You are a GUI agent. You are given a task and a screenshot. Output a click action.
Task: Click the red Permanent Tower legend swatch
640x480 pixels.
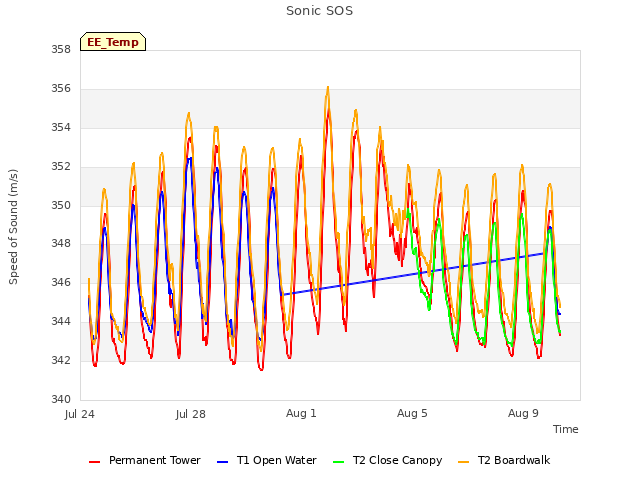[x=94, y=462]
